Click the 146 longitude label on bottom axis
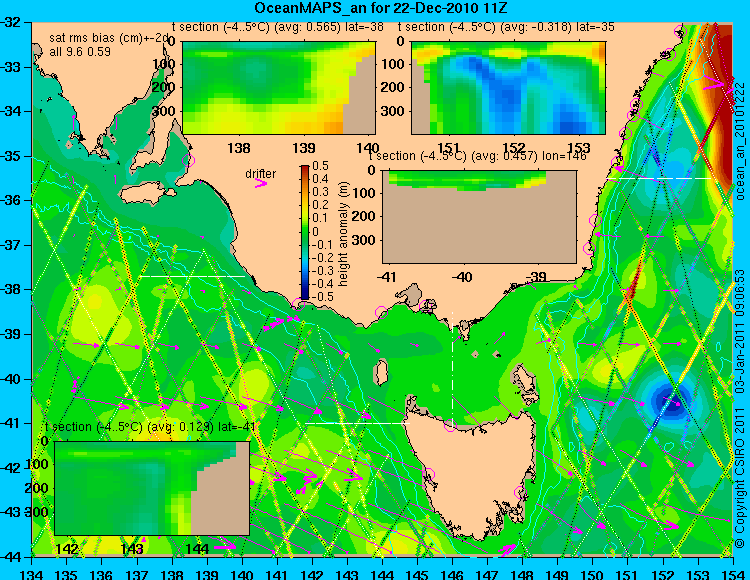Image resolution: width=750 pixels, height=580 pixels. [x=452, y=574]
